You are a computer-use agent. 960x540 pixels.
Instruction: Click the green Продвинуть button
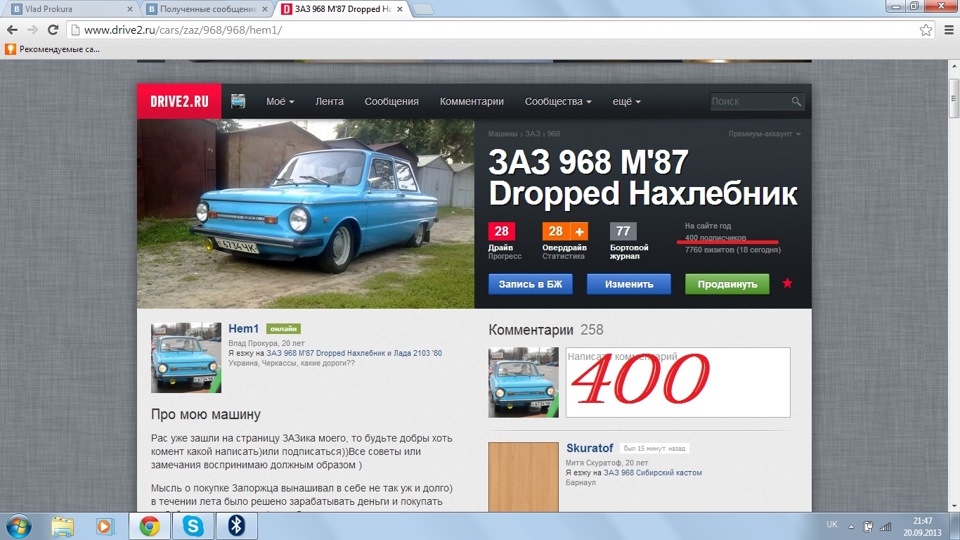point(727,284)
